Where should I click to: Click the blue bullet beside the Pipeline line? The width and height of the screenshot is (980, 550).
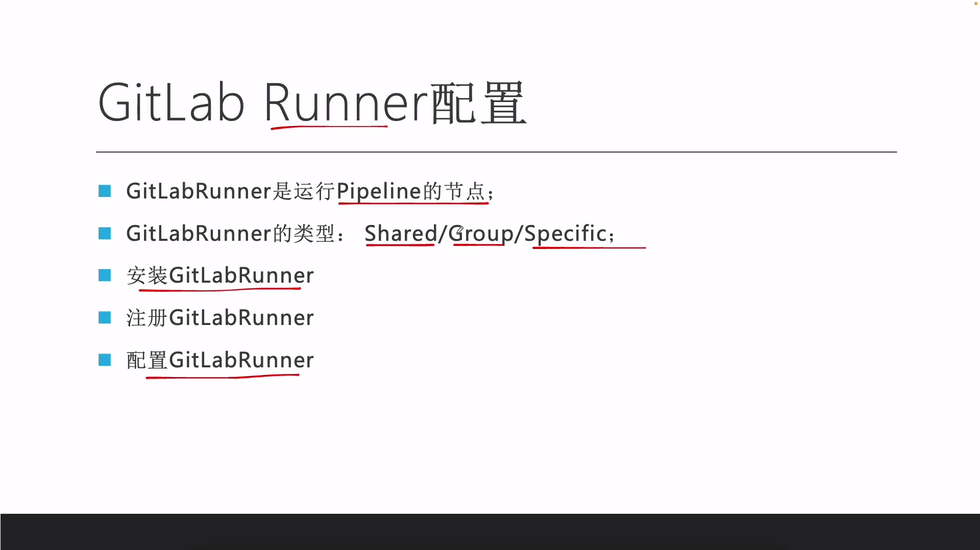(105, 191)
